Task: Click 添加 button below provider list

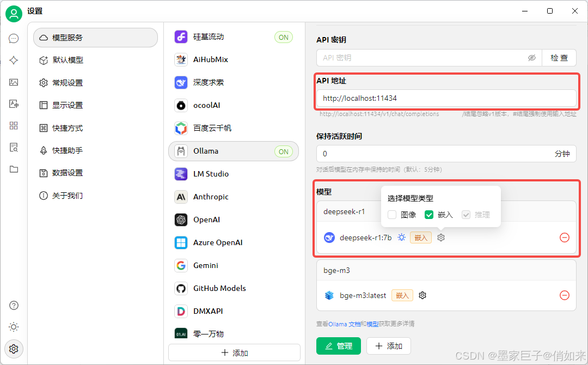Action: point(234,352)
